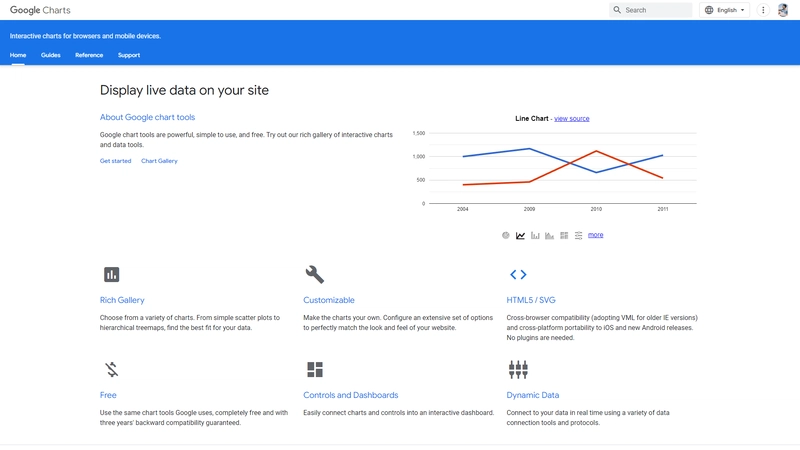Screen dimensions: 800x450
Task: Select the controls sliders chart icon
Action: [x=579, y=235]
